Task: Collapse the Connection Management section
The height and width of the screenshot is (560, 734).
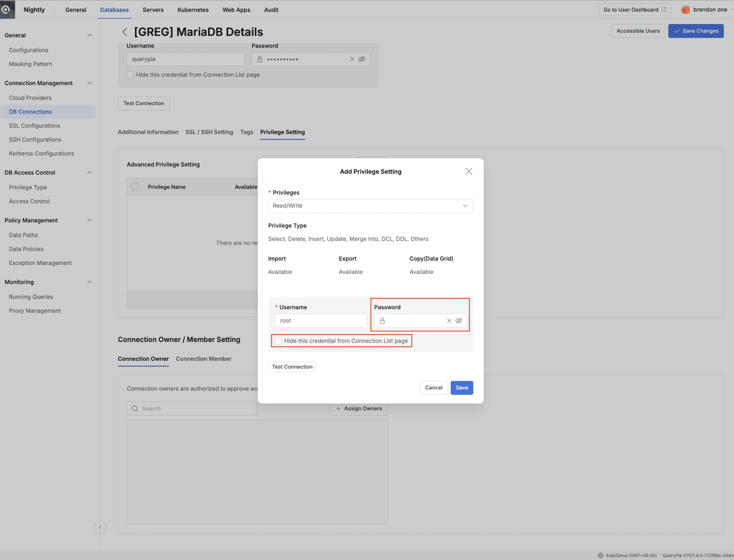Action: point(89,83)
